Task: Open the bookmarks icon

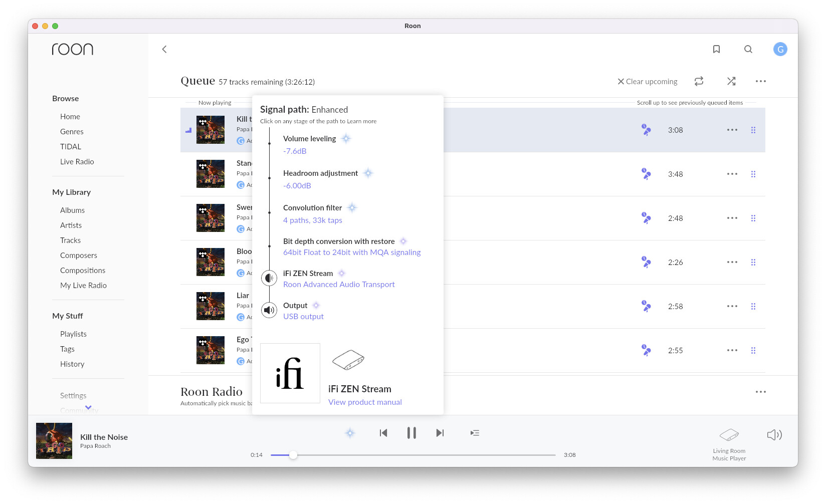Action: pos(716,49)
